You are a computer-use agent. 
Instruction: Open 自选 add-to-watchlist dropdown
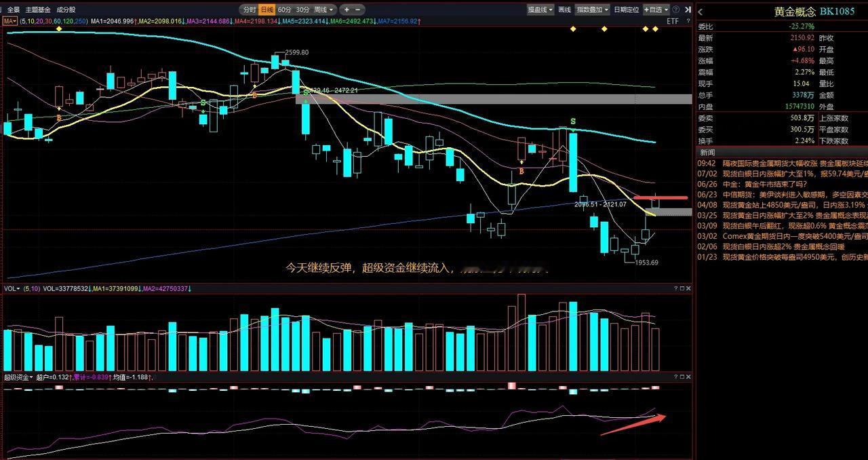point(656,9)
